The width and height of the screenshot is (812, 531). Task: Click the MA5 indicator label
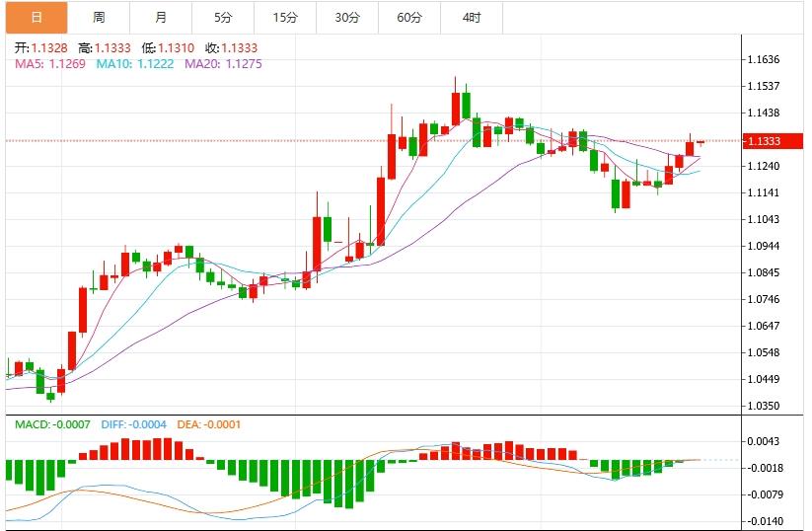point(50,64)
